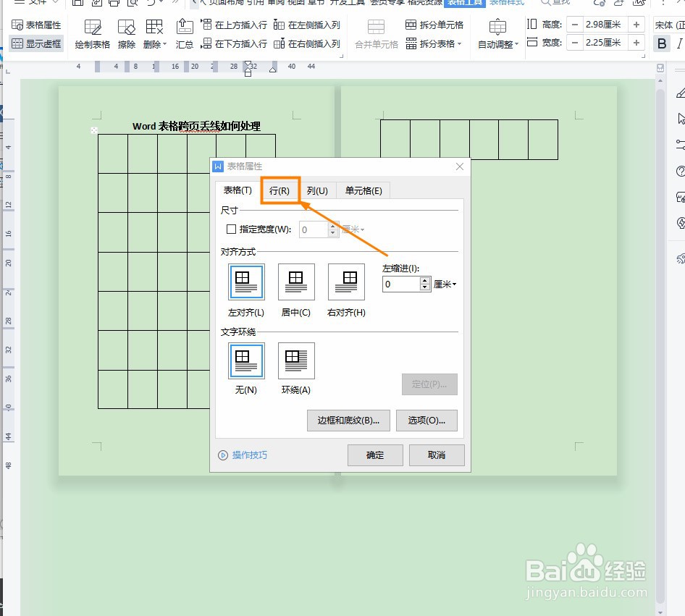
Task: Insert column left with 在左侧插入列
Action: pyautogui.click(x=307, y=25)
